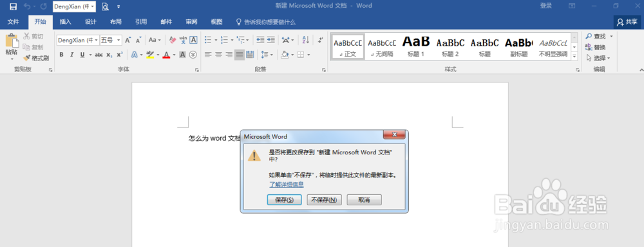The height and width of the screenshot is (247, 644).
Task: Open the 替换 (Replace) tool
Action: tap(595, 47)
